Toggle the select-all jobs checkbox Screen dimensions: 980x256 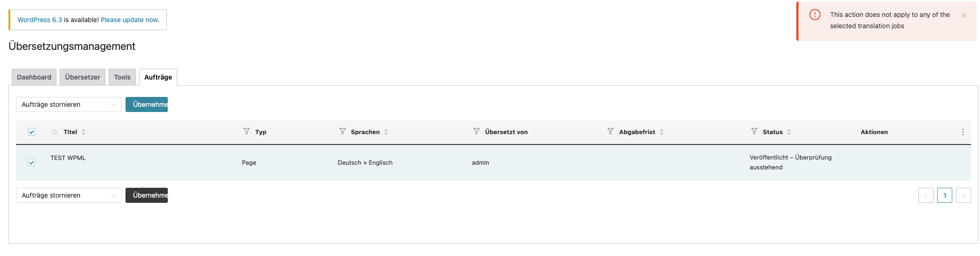coord(31,132)
